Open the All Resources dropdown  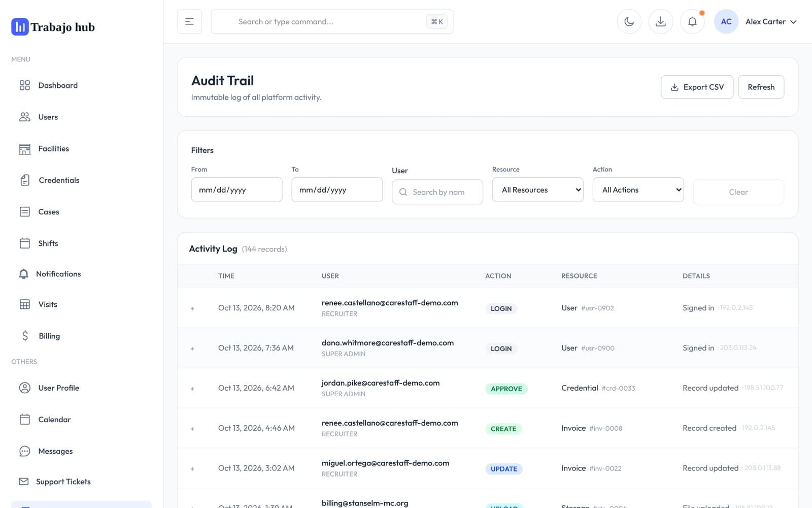click(x=538, y=189)
